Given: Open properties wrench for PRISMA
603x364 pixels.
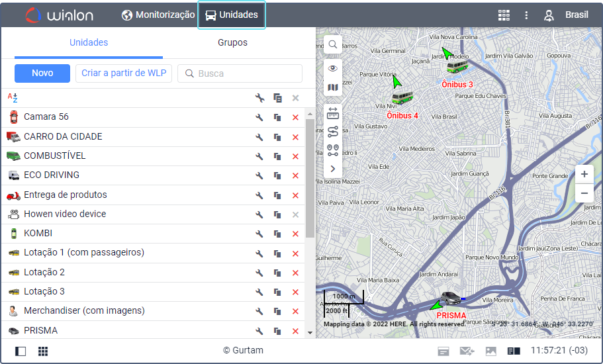Looking at the screenshot, I should (x=259, y=331).
